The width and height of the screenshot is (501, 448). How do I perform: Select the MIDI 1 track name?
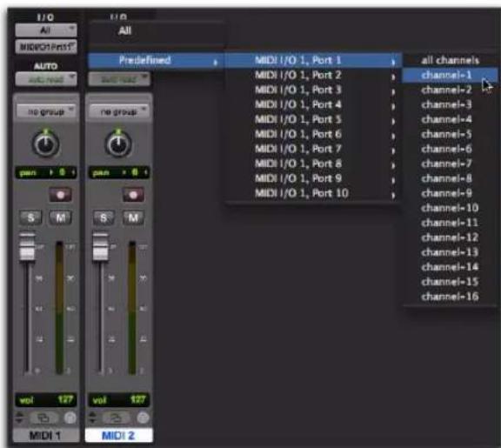(x=46, y=435)
